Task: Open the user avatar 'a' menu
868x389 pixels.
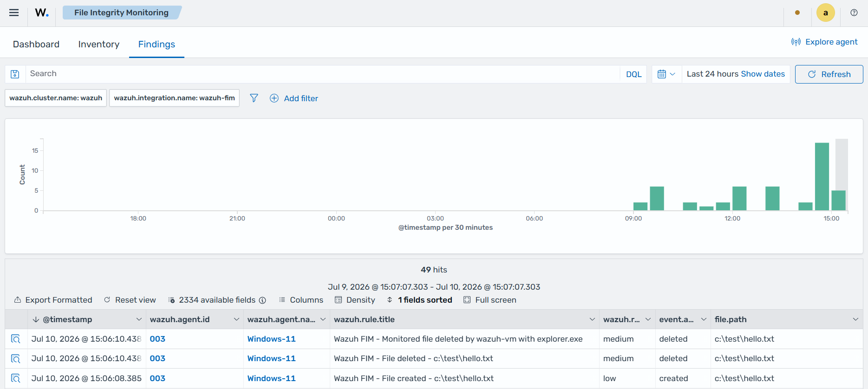Action: (825, 13)
